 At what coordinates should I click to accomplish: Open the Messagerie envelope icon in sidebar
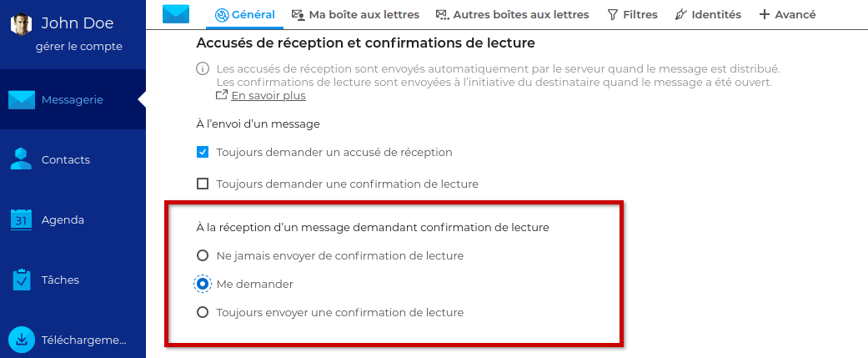[x=22, y=100]
